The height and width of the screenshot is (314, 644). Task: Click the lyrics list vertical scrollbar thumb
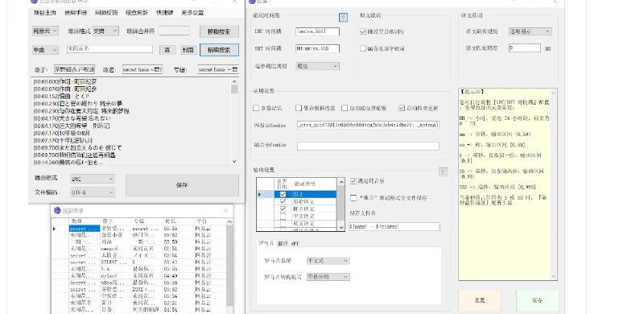[x=234, y=89]
